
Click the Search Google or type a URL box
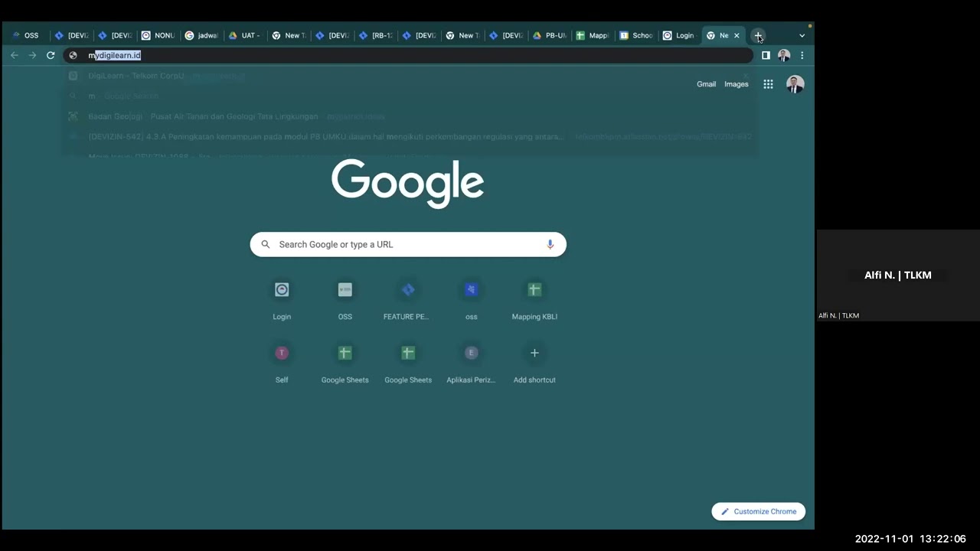[408, 244]
